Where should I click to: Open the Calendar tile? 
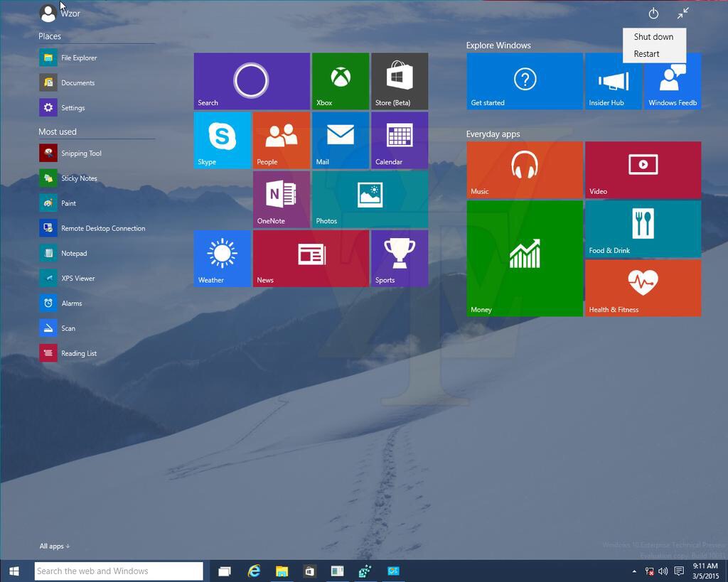point(399,140)
